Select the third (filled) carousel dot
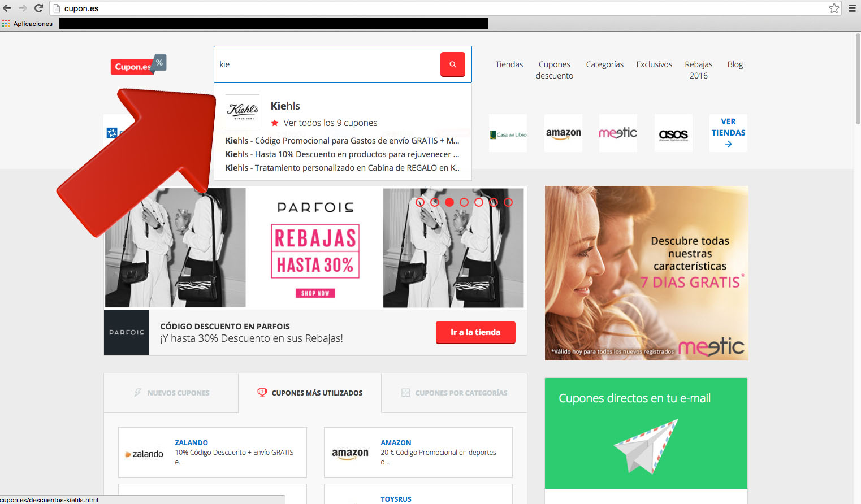This screenshot has width=861, height=504. [449, 202]
